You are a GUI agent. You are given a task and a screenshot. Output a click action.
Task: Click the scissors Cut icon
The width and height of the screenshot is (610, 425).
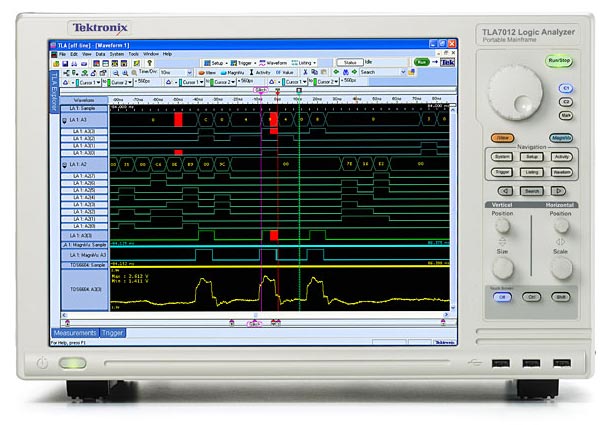[305, 72]
